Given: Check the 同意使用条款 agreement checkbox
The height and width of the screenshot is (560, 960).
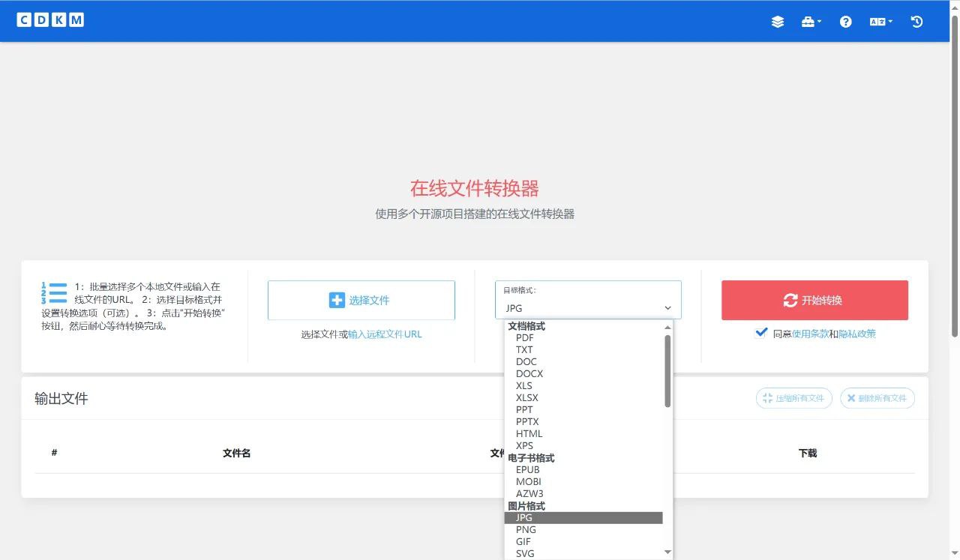Looking at the screenshot, I should pos(761,333).
